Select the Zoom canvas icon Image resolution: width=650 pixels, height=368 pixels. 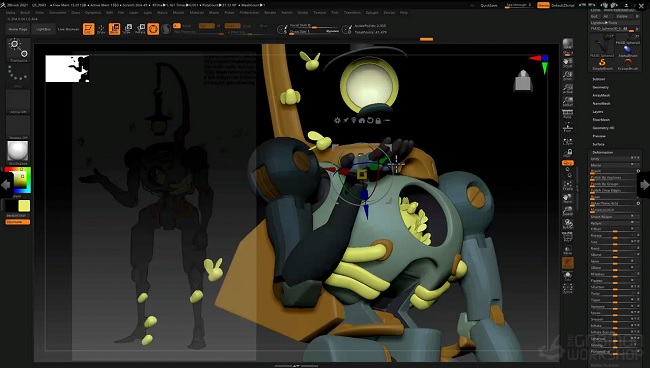(568, 76)
